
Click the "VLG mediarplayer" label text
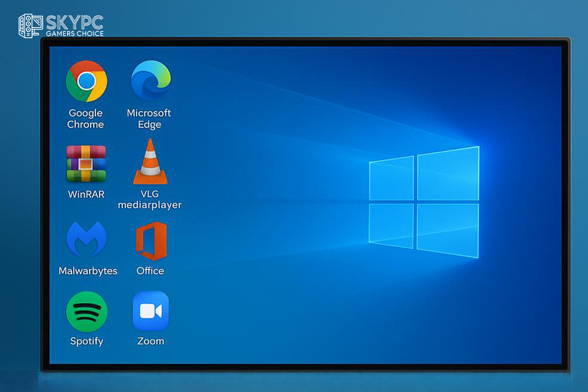click(x=149, y=199)
